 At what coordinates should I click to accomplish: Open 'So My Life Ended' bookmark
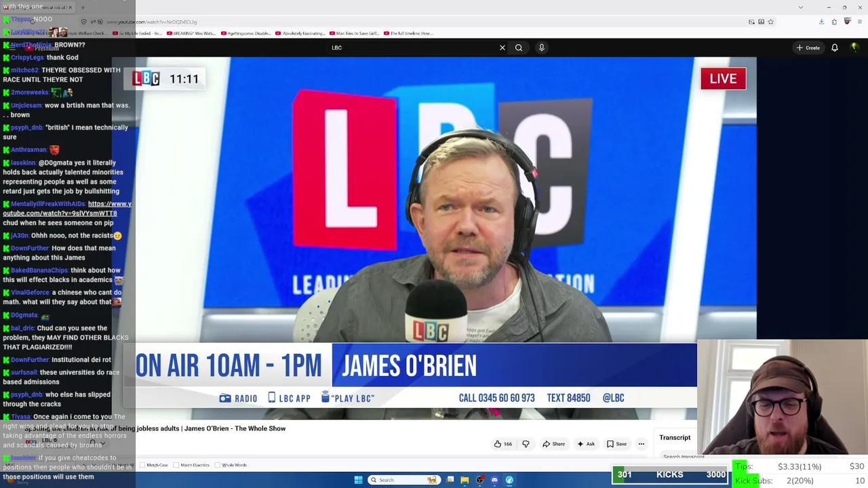click(x=138, y=33)
